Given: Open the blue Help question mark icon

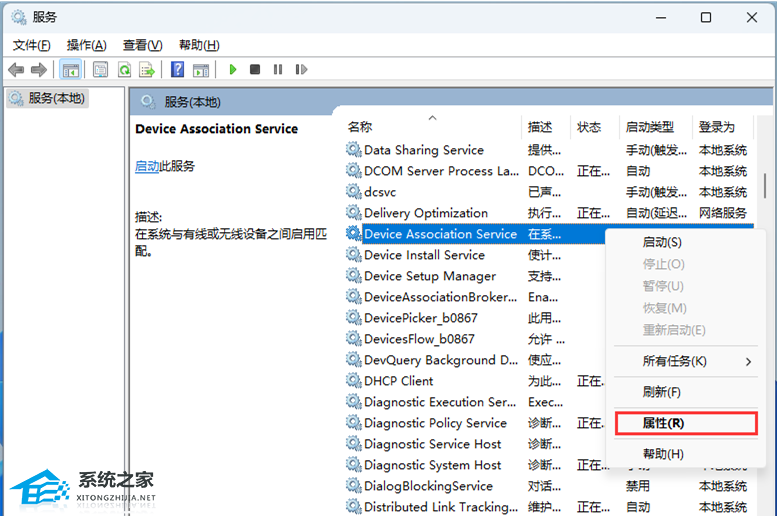Looking at the screenshot, I should [177, 69].
